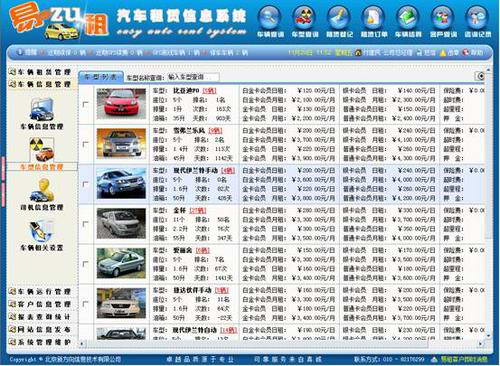The height and width of the screenshot is (366, 500).
Task: Click the 易租 logo in the header
Action: pyautogui.click(x=59, y=22)
